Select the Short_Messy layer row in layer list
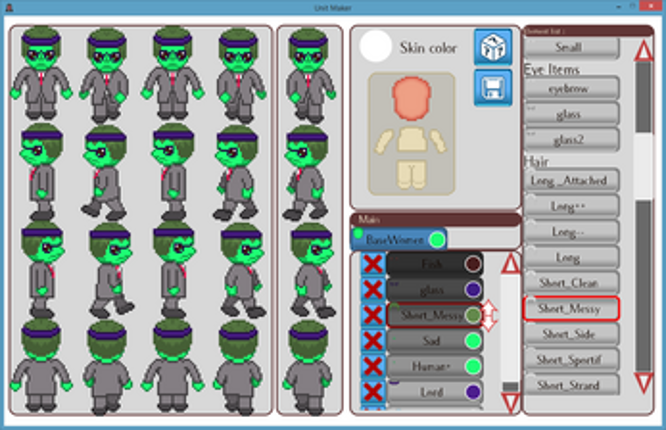This screenshot has height=430, width=666. click(x=434, y=315)
